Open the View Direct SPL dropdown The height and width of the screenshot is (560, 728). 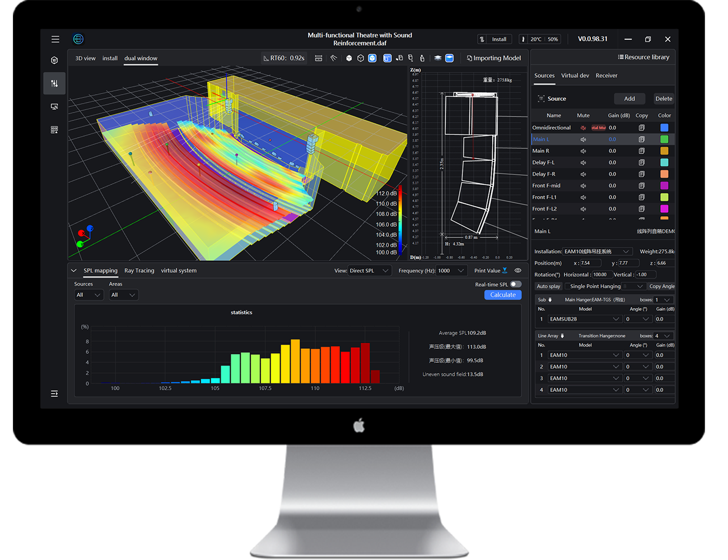point(370,270)
